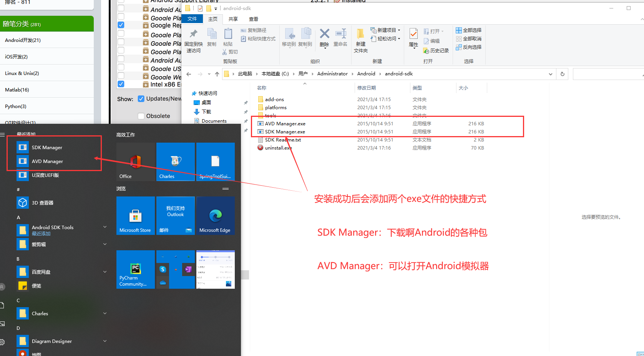Open the Charles tile
The width and height of the screenshot is (644, 356).
[x=176, y=162]
